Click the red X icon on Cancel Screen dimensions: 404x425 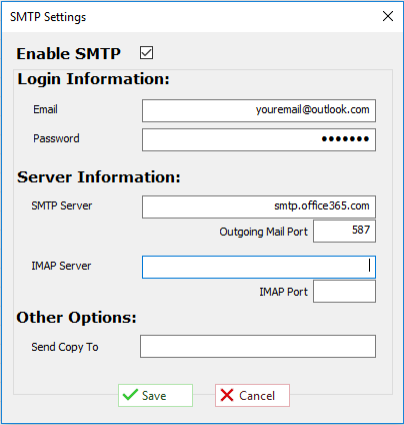tap(227, 395)
